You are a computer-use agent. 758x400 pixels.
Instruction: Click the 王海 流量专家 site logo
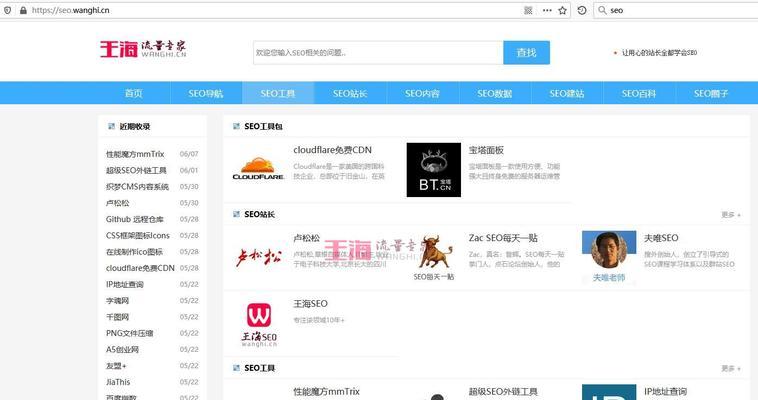pyautogui.click(x=143, y=49)
